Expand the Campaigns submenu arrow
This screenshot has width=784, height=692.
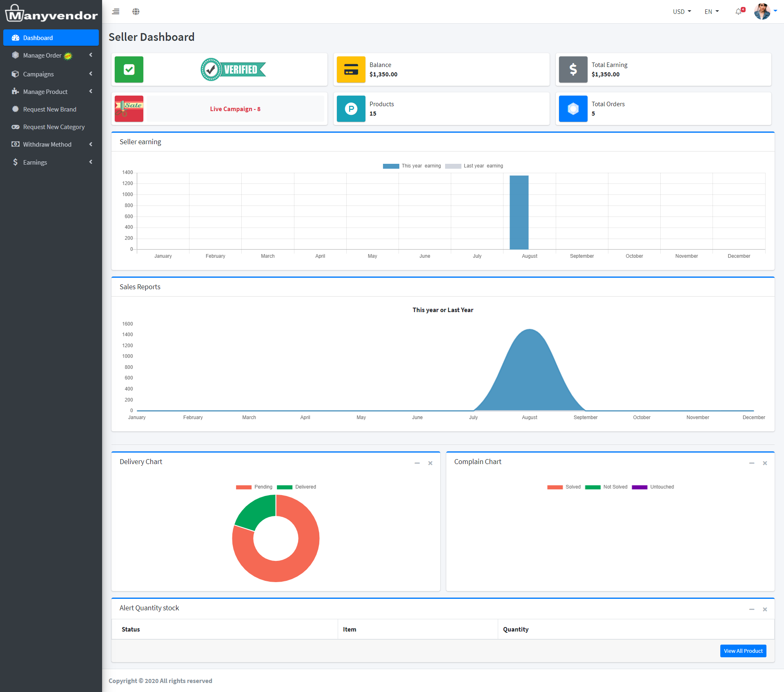coord(91,74)
